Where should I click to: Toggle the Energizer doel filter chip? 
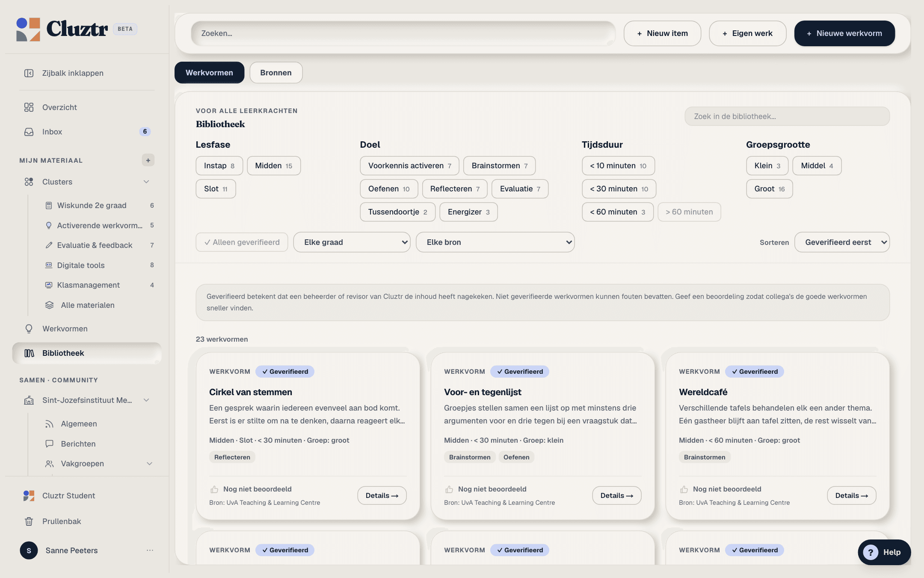(468, 212)
